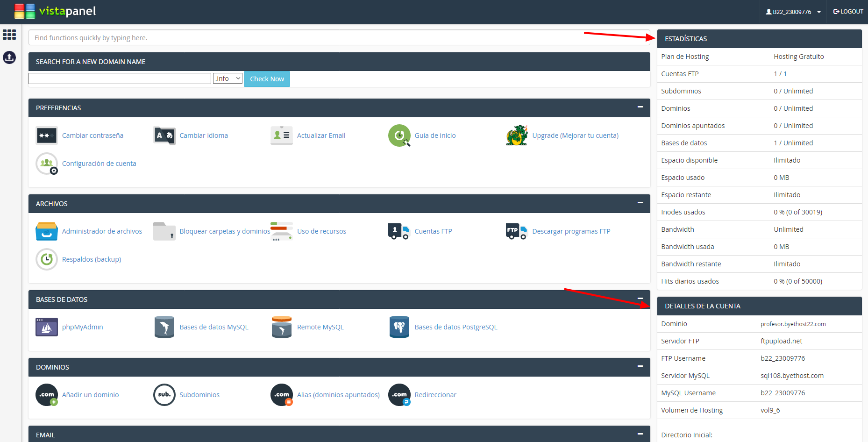Click the Upgrade (Mejorar tu cuenta) link
Screen dimensions: 868x442
(575, 135)
